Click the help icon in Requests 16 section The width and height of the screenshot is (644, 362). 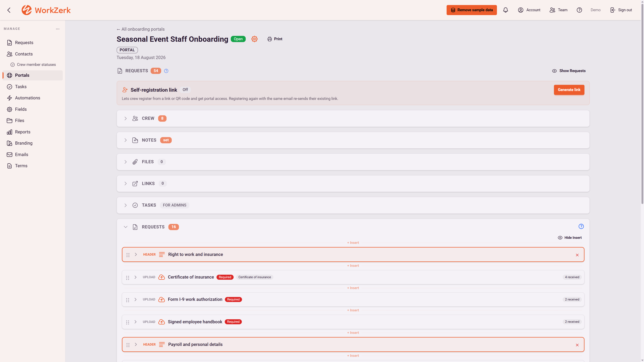tap(581, 226)
